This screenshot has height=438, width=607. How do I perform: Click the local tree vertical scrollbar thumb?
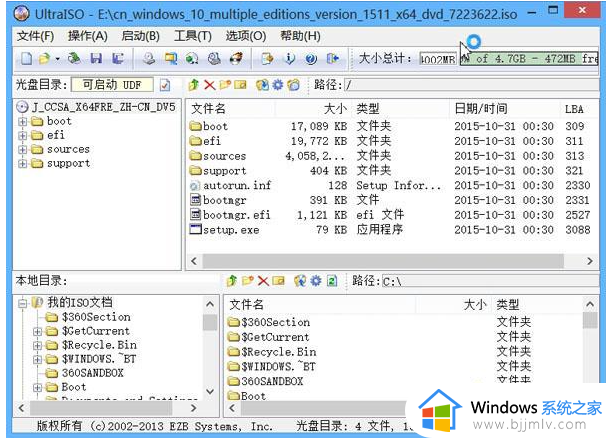[210, 322]
